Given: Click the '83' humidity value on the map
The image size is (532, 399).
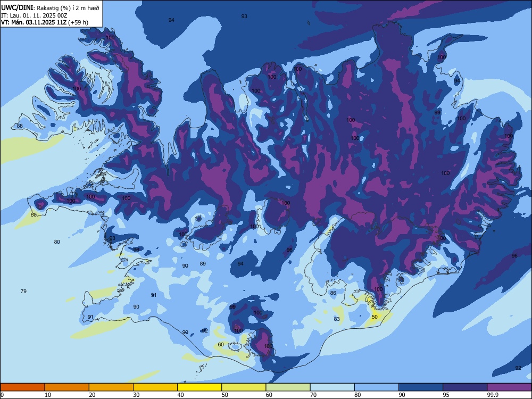Looking at the screenshot, I should click(337, 319).
